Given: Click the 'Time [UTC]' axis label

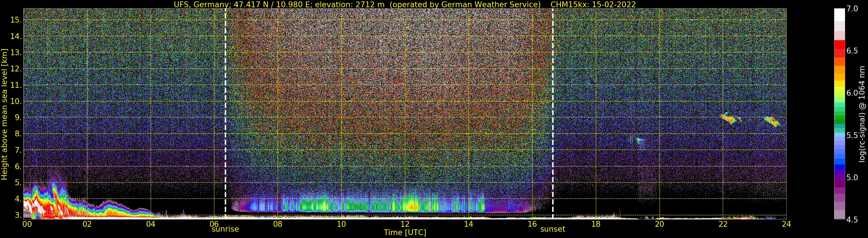Looking at the screenshot, I should [x=405, y=233].
